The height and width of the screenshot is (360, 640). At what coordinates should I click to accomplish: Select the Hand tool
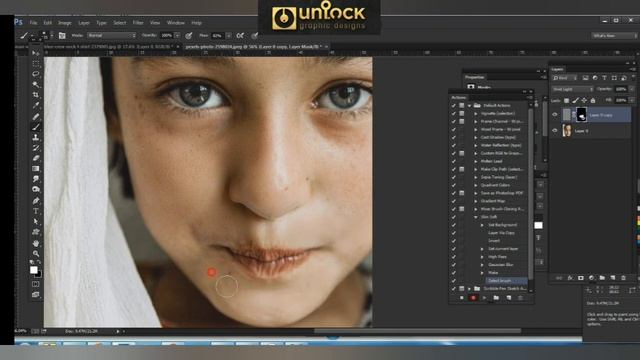pos(36,243)
